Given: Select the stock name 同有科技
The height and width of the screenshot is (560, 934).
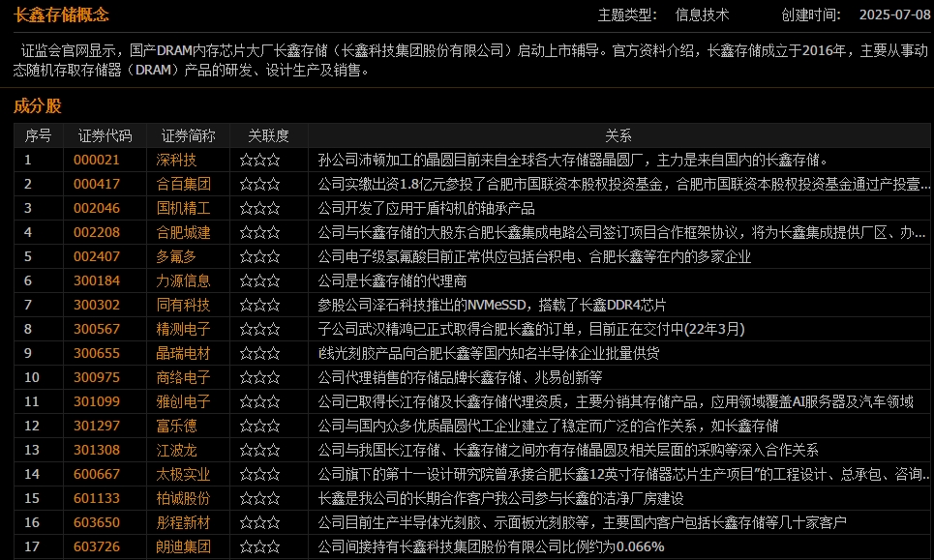Looking at the screenshot, I should pos(183,305).
